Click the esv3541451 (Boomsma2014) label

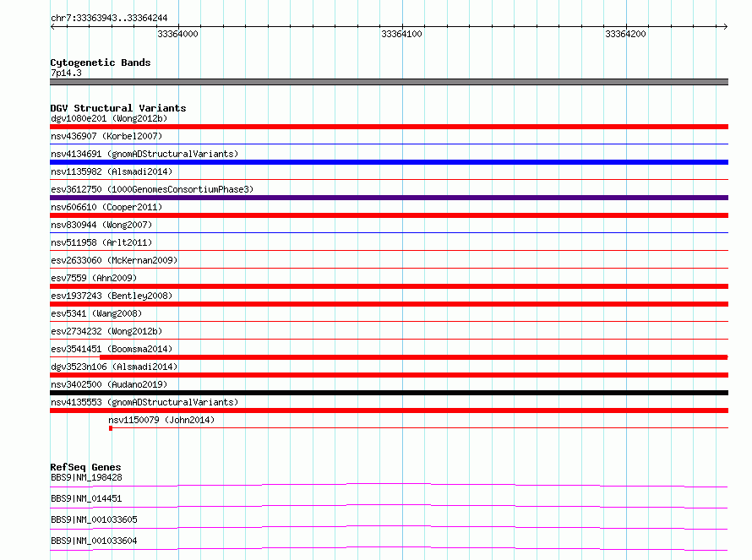(x=112, y=349)
